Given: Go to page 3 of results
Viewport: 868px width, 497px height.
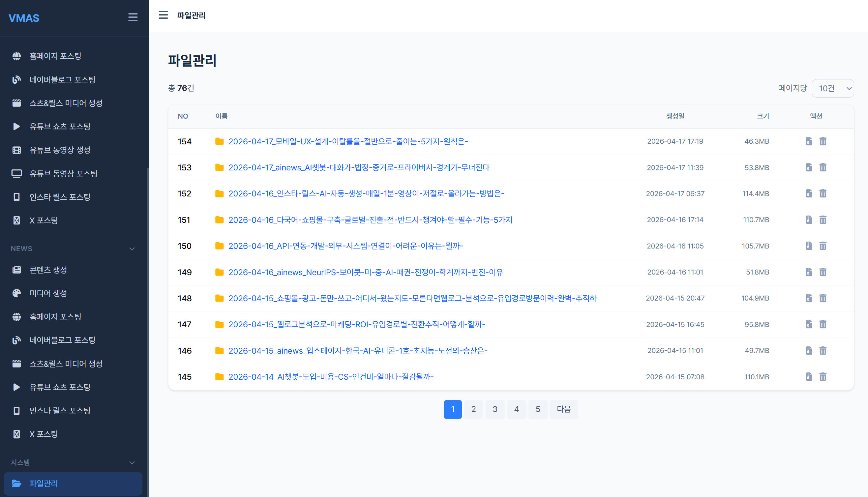Looking at the screenshot, I should (x=494, y=409).
